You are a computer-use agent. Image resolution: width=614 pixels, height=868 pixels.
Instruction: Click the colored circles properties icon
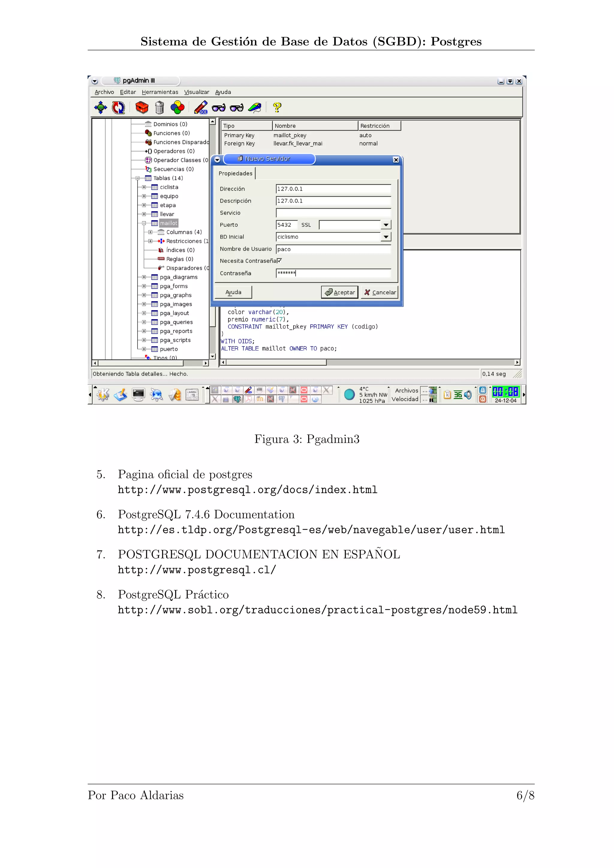coord(177,107)
